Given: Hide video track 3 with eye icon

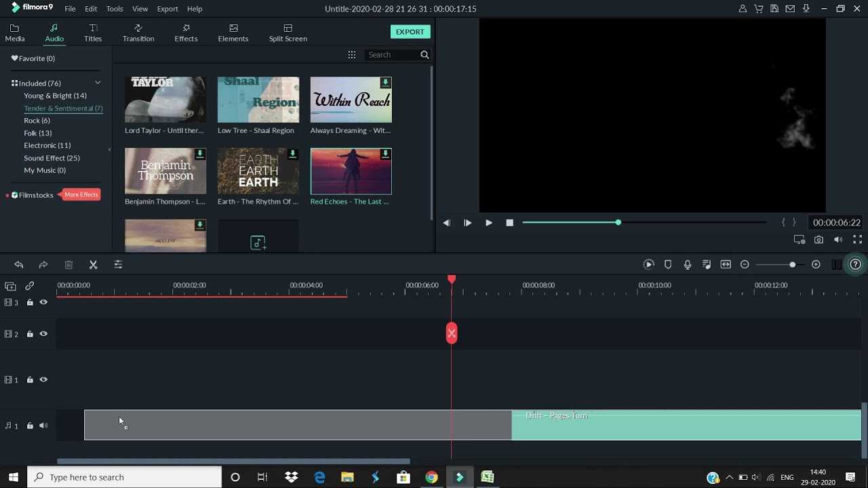Looking at the screenshot, I should point(43,302).
